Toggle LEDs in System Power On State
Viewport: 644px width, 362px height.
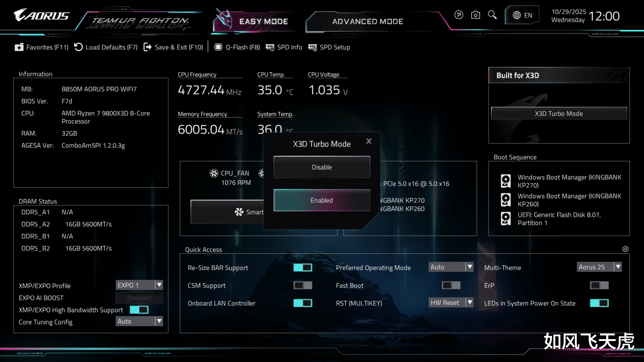coord(599,303)
